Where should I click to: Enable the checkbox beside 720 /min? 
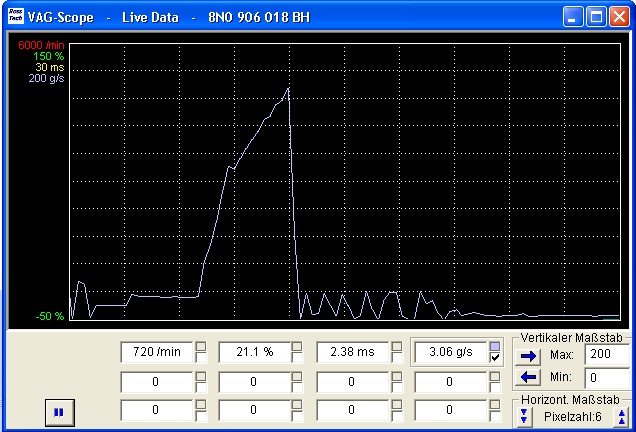(x=201, y=359)
